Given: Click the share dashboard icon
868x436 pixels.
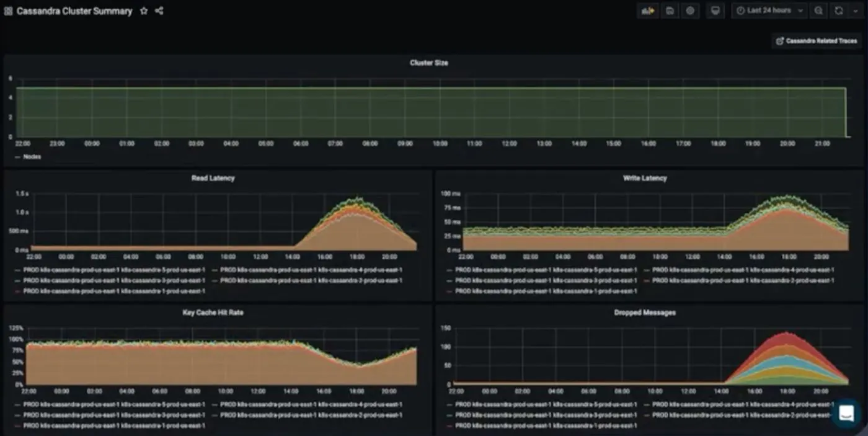Looking at the screenshot, I should (x=159, y=11).
